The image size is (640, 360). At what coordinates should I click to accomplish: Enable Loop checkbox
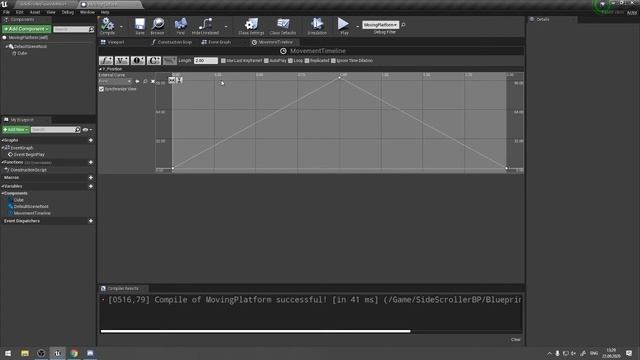290,60
